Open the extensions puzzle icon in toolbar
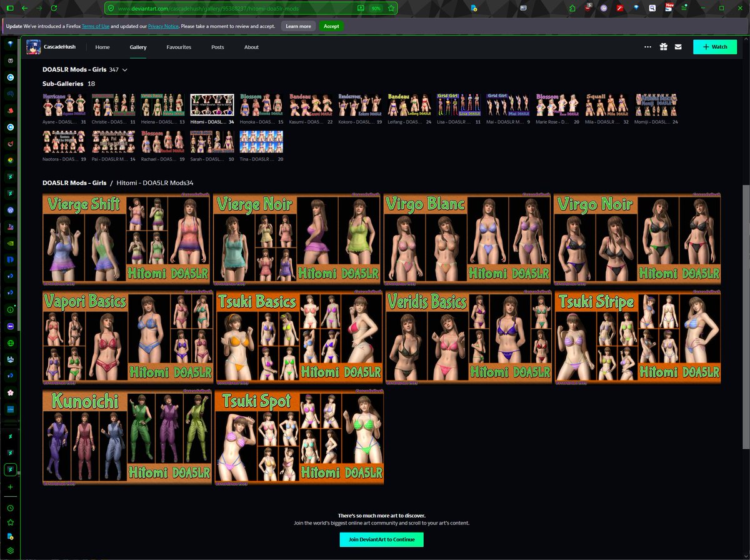The height and width of the screenshot is (560, 750). (572, 9)
